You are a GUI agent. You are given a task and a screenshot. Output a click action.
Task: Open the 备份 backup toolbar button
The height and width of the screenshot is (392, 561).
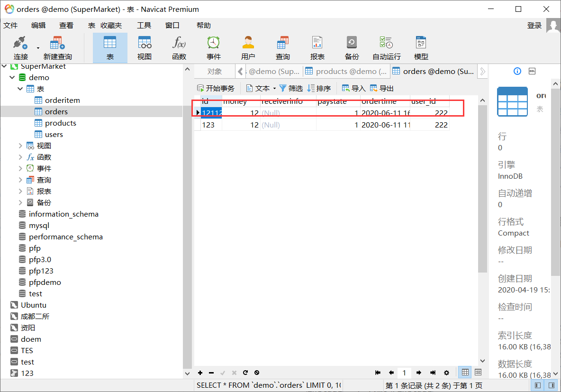[352, 48]
